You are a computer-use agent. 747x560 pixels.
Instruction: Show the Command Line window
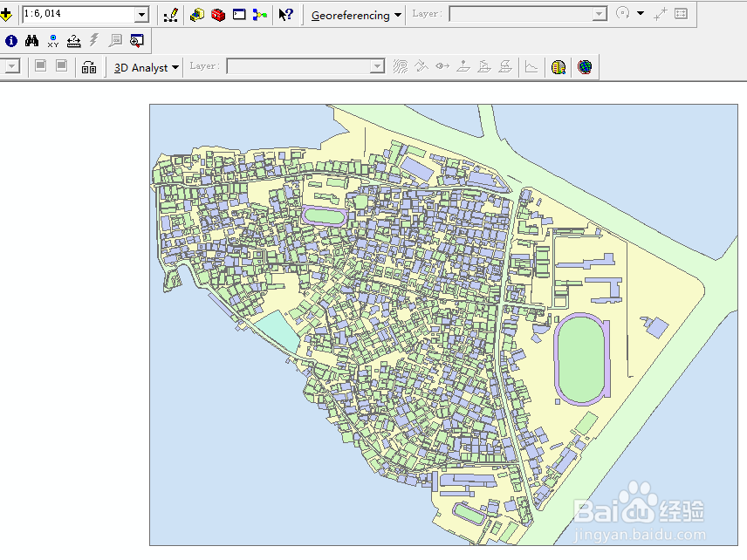(239, 15)
